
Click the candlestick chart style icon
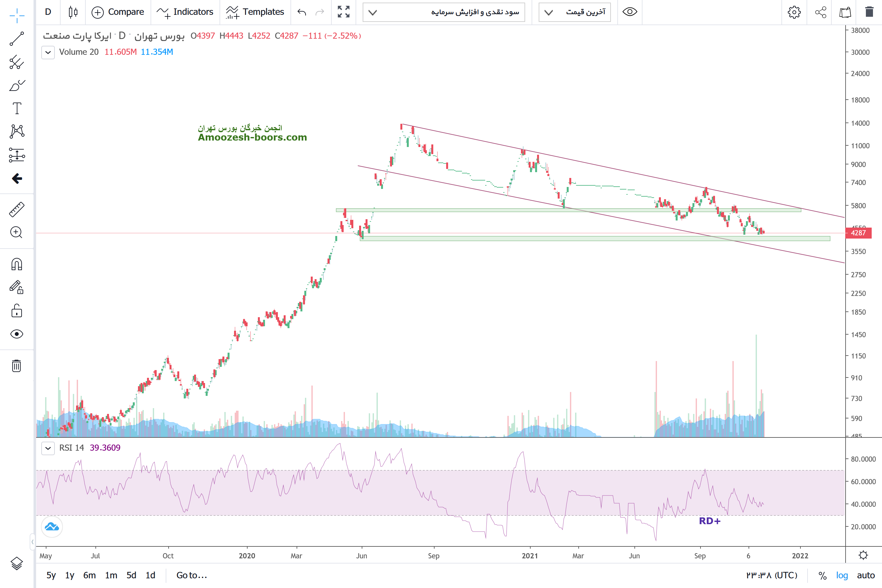(73, 12)
